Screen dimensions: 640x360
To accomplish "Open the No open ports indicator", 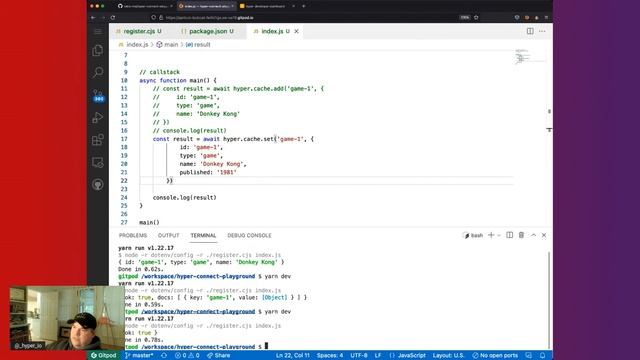I will pyautogui.click(x=495, y=355).
